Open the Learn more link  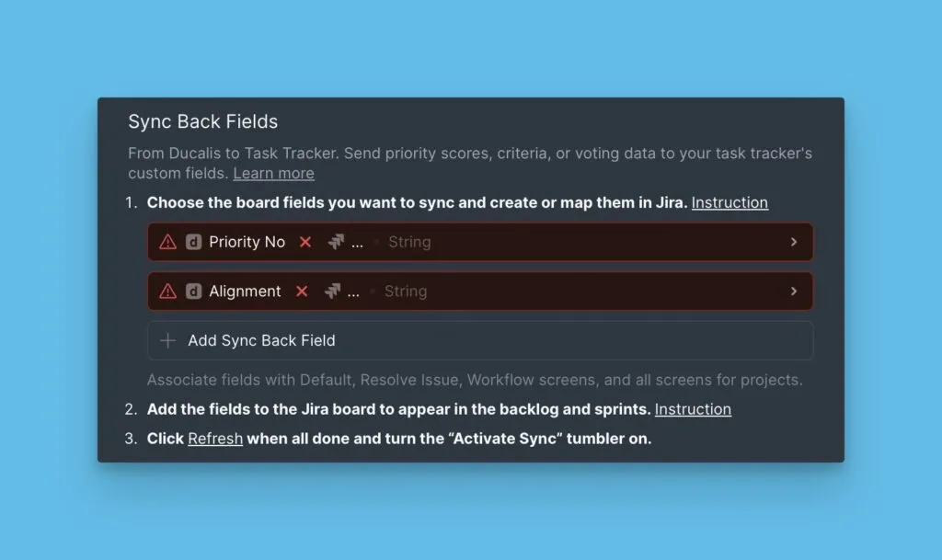pos(273,174)
